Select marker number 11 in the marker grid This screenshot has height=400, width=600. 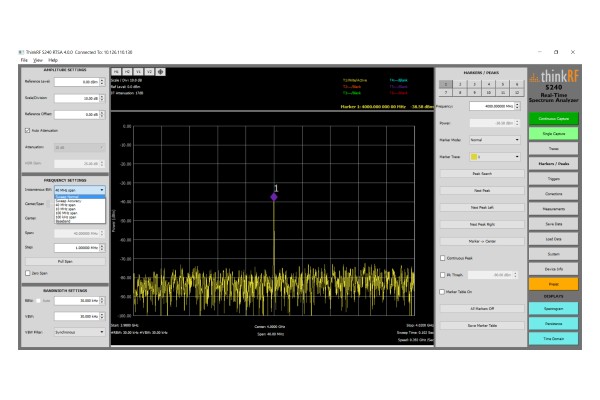503,92
